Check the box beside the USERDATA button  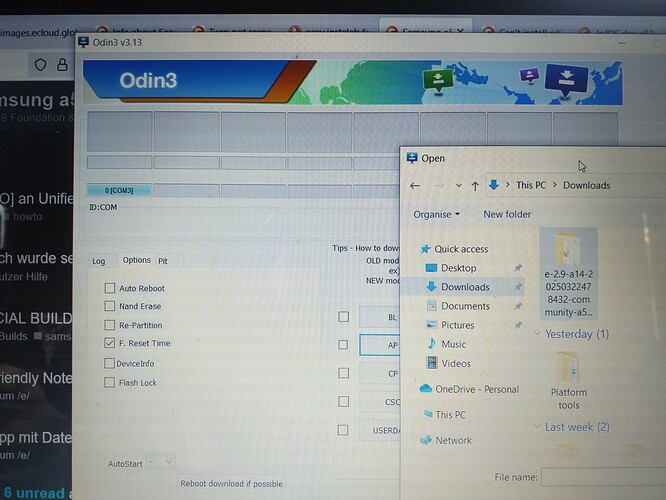point(343,430)
